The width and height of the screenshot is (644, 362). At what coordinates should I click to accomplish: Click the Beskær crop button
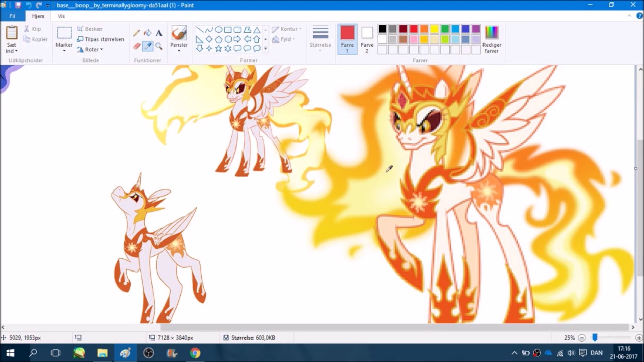(90, 29)
